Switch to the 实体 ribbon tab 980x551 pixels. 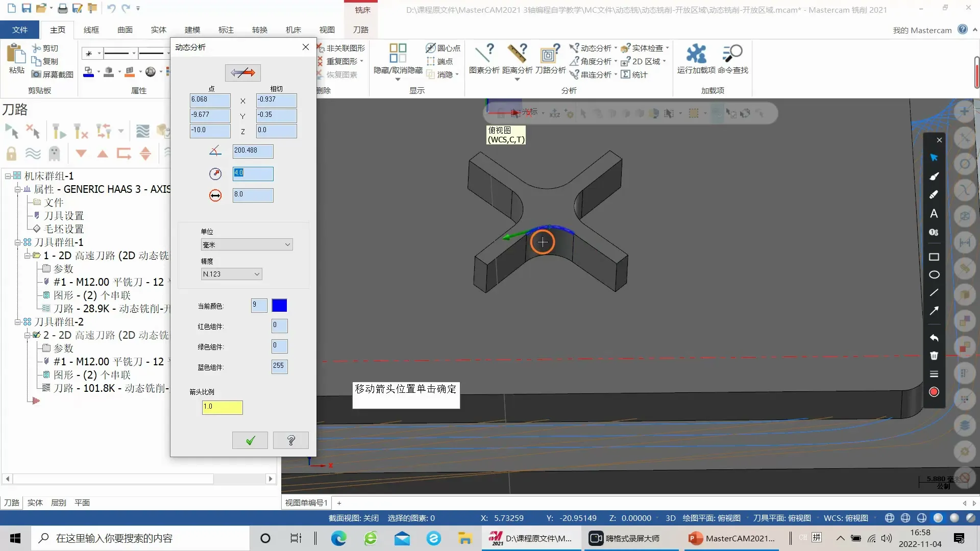click(x=158, y=30)
